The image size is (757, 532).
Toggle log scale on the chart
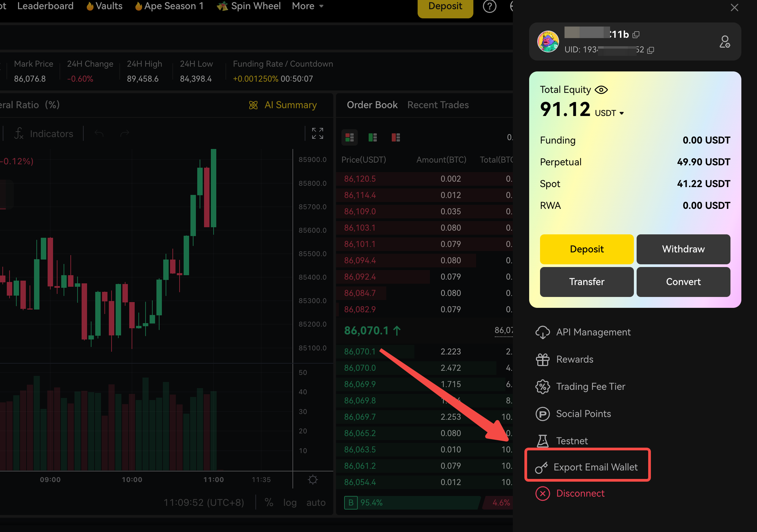[290, 502]
